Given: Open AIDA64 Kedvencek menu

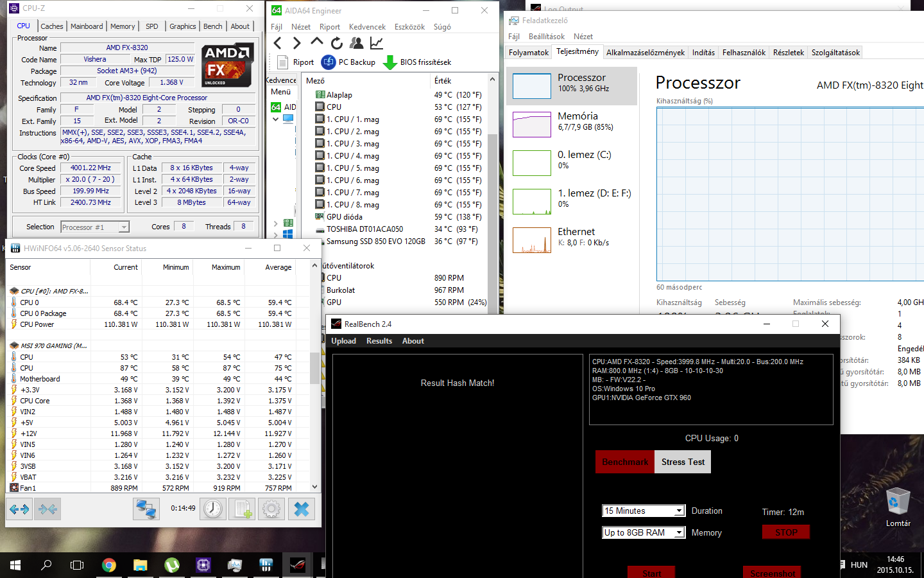Looking at the screenshot, I should [367, 27].
